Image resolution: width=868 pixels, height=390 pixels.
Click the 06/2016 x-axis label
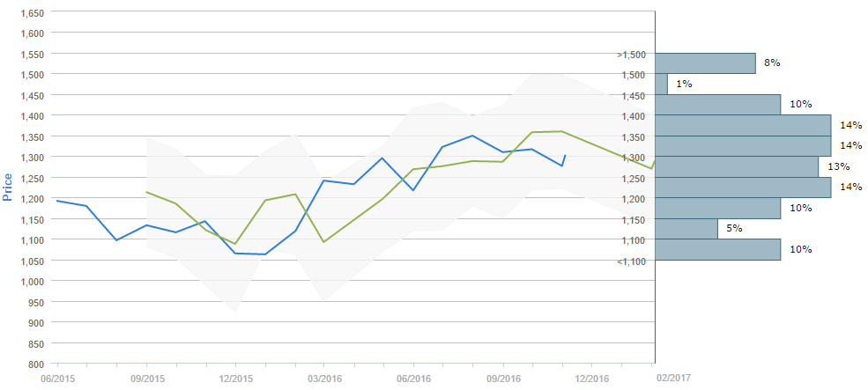pyautogui.click(x=413, y=379)
